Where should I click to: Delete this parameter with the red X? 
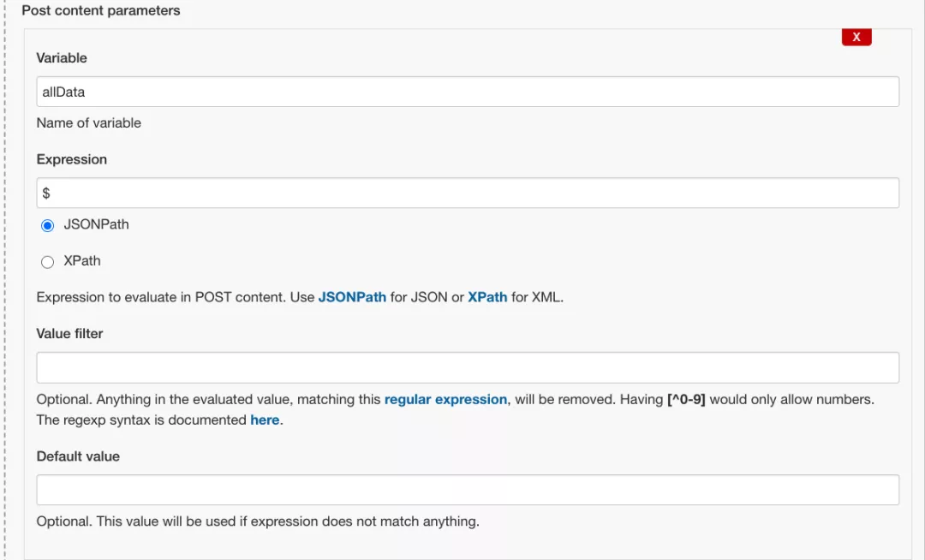click(856, 37)
